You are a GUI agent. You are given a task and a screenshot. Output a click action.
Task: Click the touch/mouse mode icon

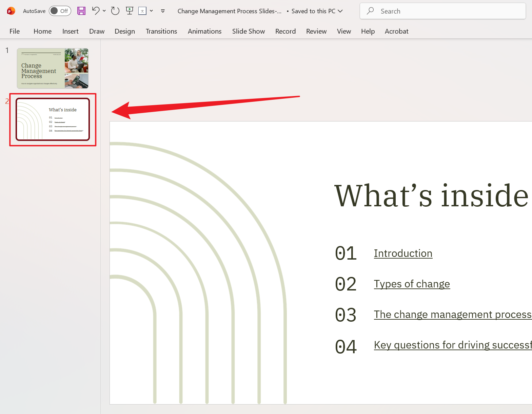click(142, 11)
